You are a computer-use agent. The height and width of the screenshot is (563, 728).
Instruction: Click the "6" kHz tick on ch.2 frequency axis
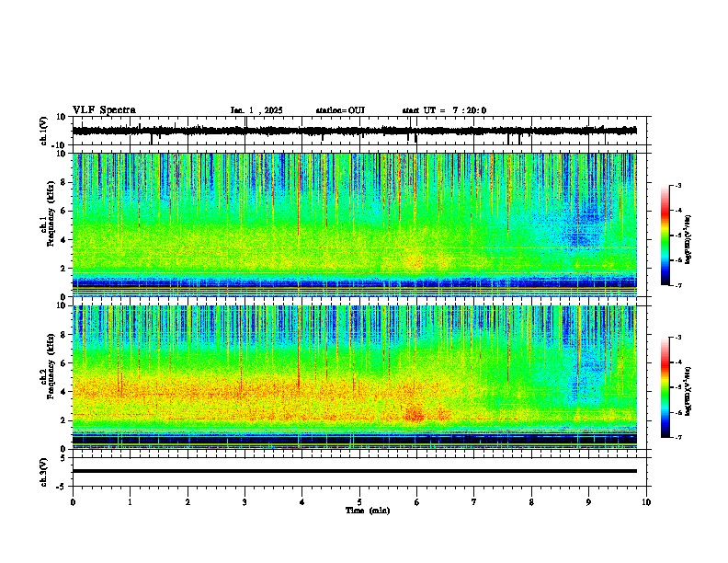coord(63,363)
